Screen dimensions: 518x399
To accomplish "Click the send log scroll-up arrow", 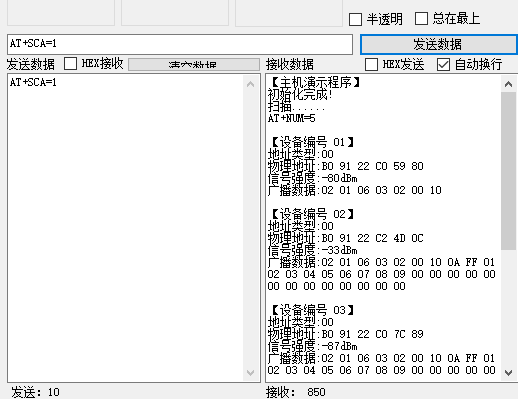I will click(250, 84).
